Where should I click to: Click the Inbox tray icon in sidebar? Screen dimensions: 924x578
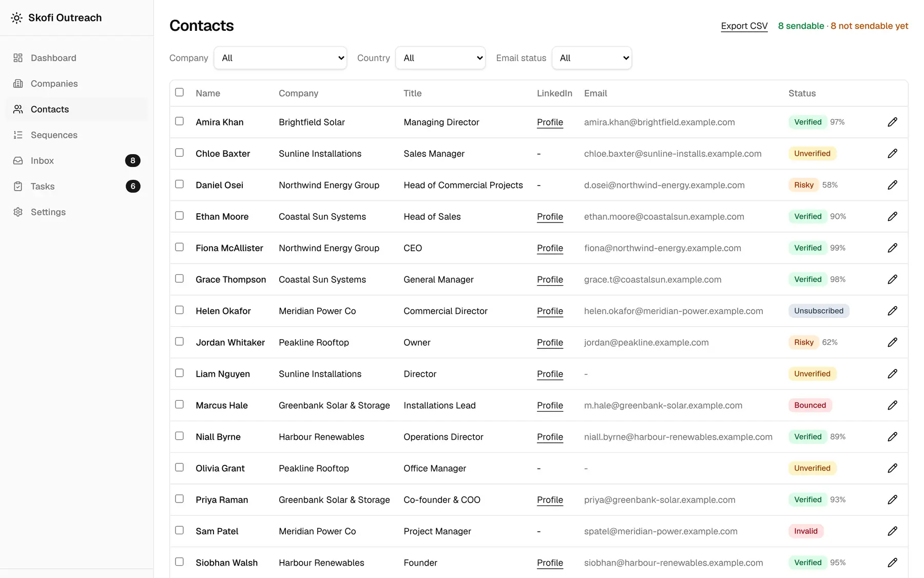coord(18,161)
